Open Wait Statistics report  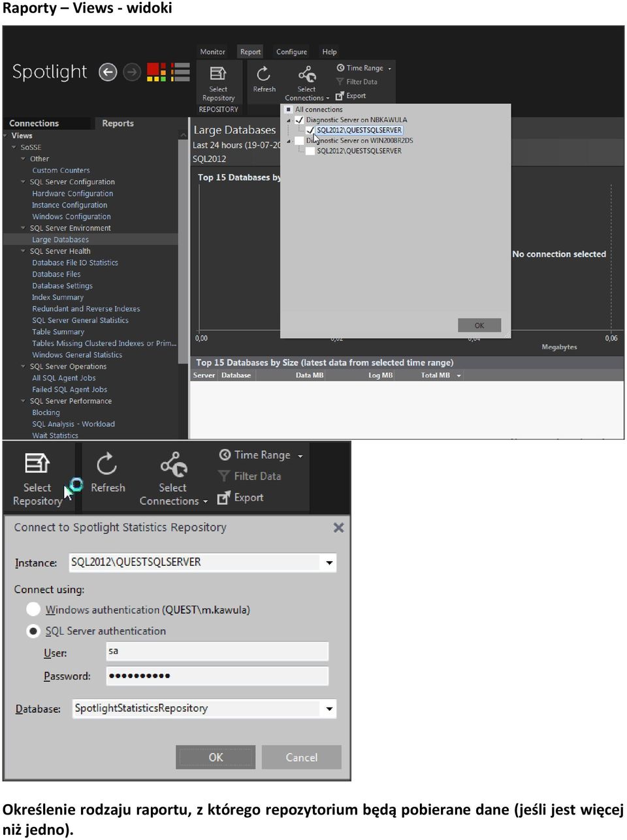[x=55, y=435]
